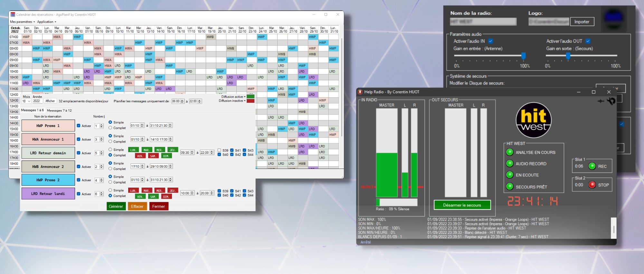The image size is (644, 274).
Task: Toggle MAR. day for LRD Retour lundi
Action: pos(146,191)
